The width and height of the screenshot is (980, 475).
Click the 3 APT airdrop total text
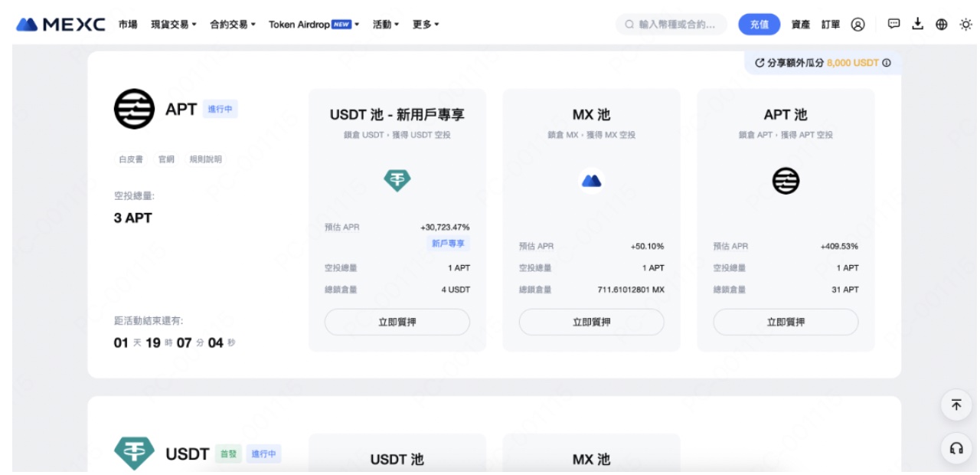[x=133, y=218]
